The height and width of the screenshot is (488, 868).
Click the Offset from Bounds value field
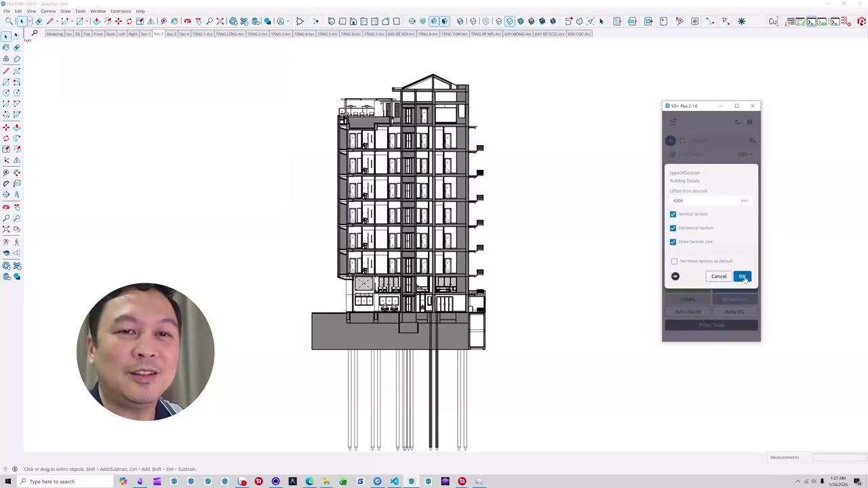point(710,201)
